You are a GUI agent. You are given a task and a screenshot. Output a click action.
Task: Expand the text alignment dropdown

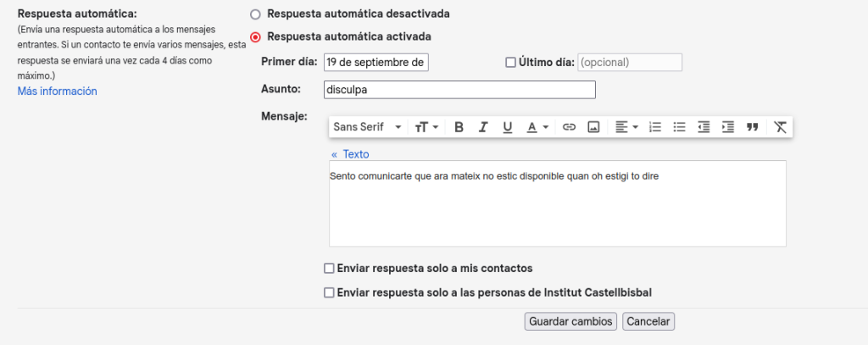[x=626, y=127]
